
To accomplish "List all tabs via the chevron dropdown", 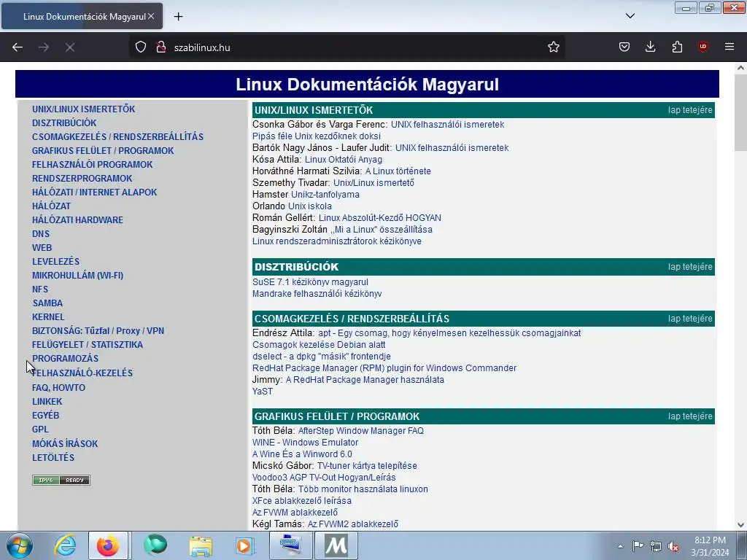I will [630, 16].
